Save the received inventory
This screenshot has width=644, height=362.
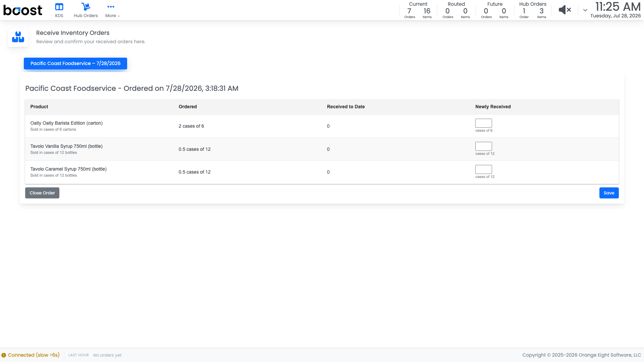tap(609, 193)
